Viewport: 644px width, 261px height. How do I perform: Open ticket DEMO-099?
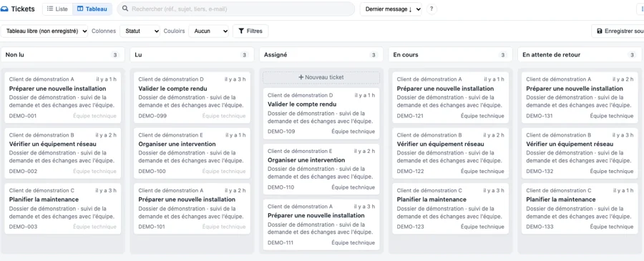(192, 97)
